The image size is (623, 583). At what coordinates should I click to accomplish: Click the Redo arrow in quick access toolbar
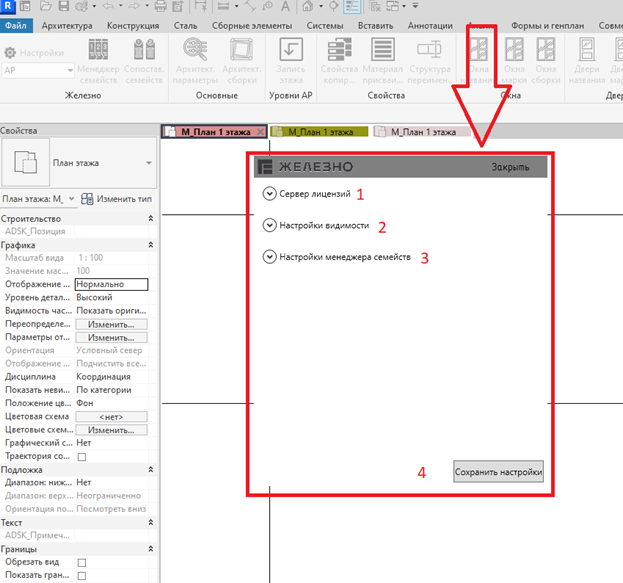click(134, 6)
